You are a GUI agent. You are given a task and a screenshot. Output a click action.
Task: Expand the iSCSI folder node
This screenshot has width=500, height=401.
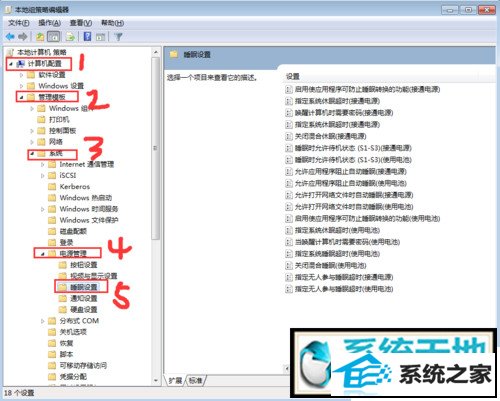(x=42, y=175)
